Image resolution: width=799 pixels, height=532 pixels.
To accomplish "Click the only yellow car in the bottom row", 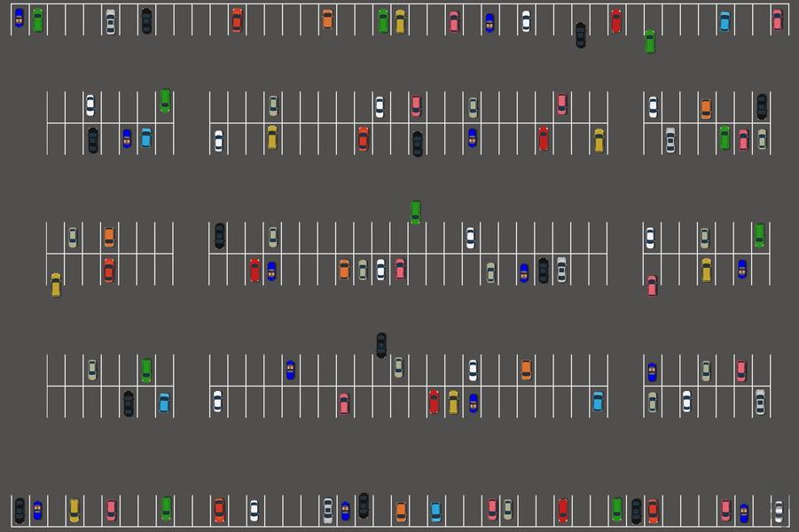I will (x=74, y=510).
